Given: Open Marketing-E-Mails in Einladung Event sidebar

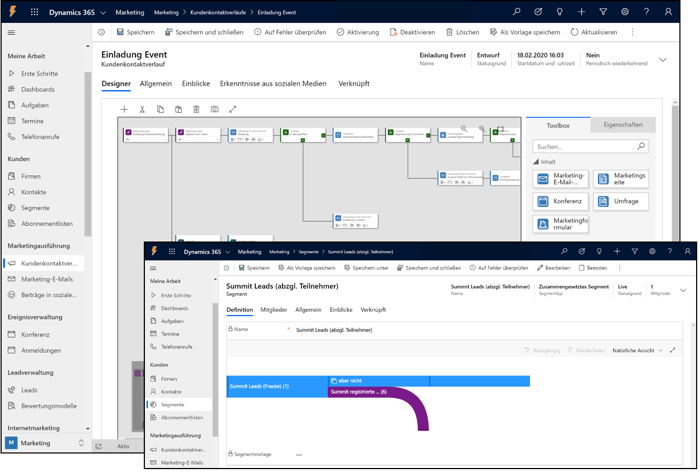Looking at the screenshot, I should 47,279.
